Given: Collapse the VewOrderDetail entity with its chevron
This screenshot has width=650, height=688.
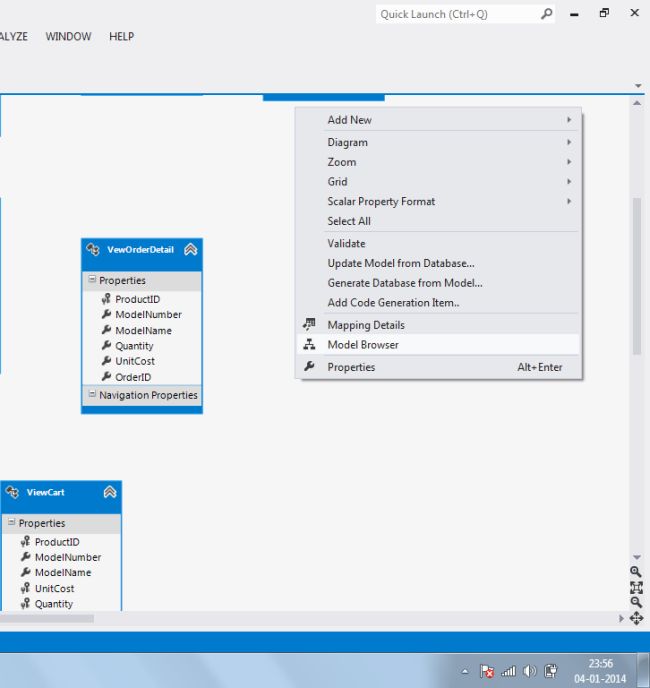Looking at the screenshot, I should tap(190, 250).
